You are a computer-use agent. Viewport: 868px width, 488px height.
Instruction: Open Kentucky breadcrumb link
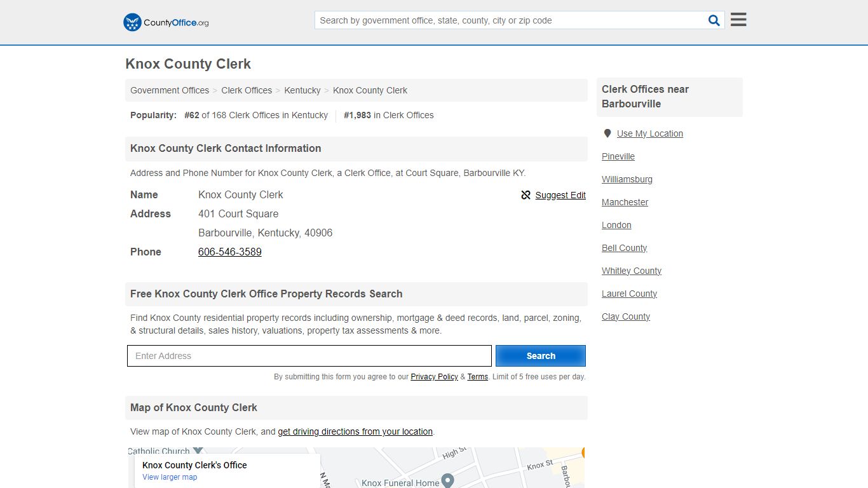tap(302, 90)
